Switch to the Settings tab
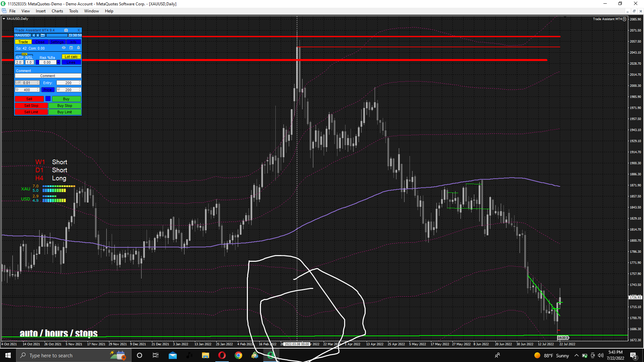 pos(57,42)
